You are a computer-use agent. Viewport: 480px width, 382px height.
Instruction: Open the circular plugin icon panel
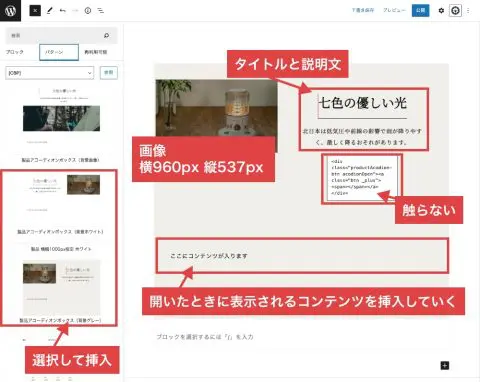point(455,11)
